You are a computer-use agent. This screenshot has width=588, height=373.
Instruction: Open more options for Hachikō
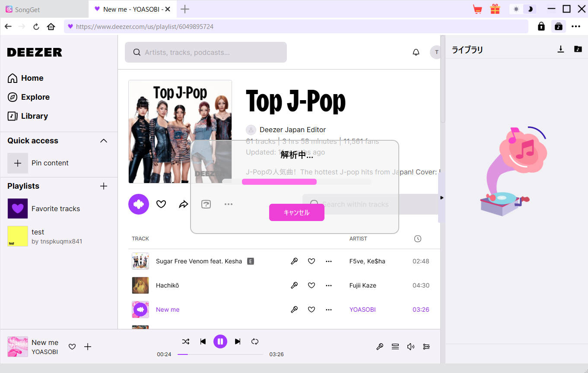pos(329,285)
